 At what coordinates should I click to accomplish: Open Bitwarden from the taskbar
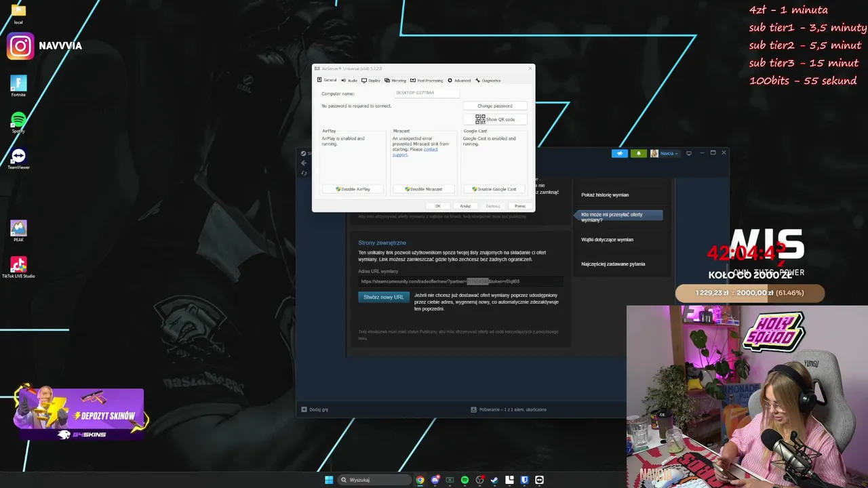point(524,480)
